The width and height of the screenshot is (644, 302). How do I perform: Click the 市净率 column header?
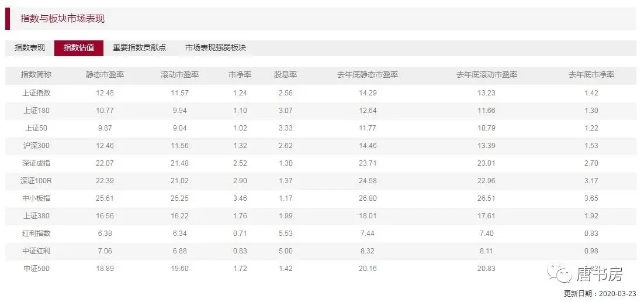pos(240,75)
